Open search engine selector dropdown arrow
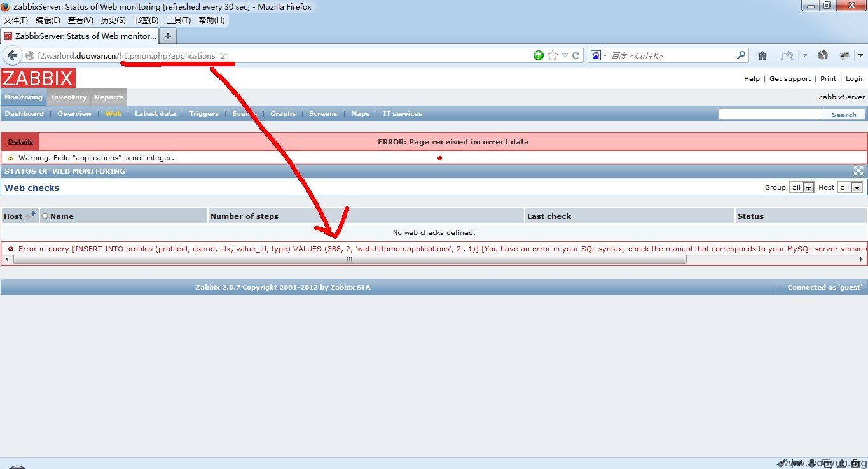Screen dimensions: 868x469 click(x=605, y=55)
